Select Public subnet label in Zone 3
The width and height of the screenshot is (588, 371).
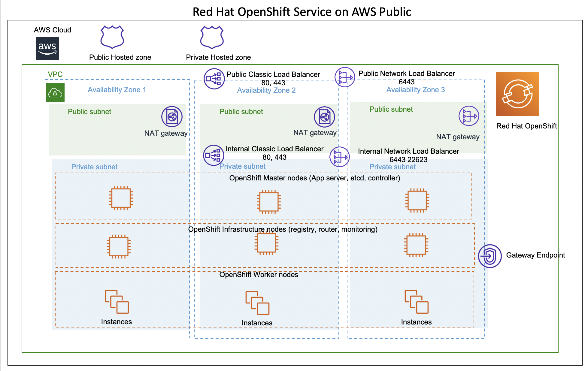(x=391, y=109)
